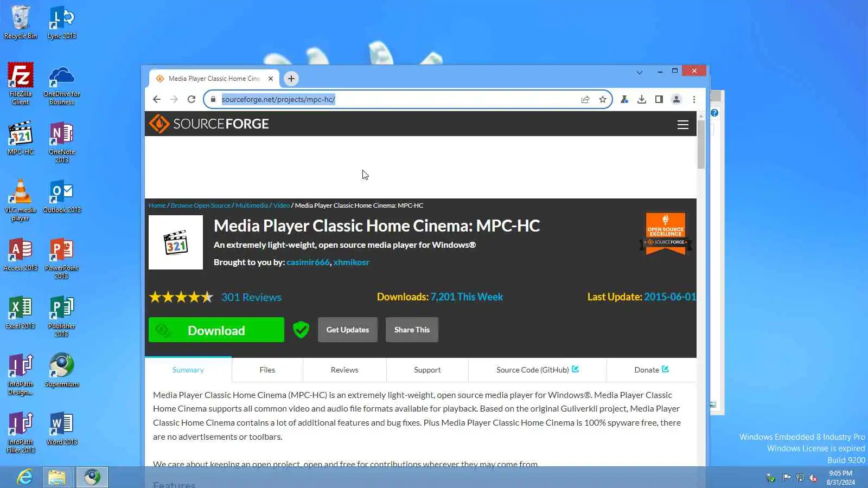
Task: Switch to the Reviews tab
Action: [x=344, y=370]
